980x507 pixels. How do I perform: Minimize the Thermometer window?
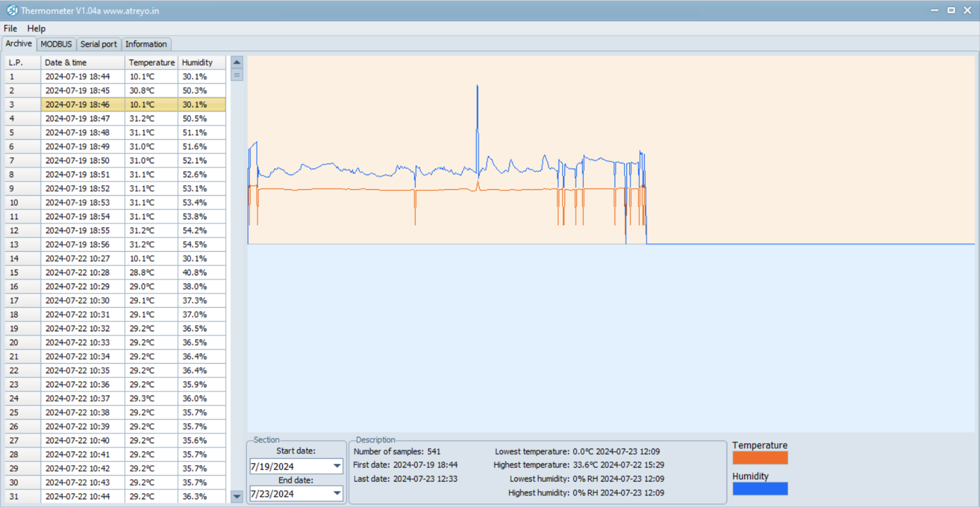pyautogui.click(x=934, y=10)
